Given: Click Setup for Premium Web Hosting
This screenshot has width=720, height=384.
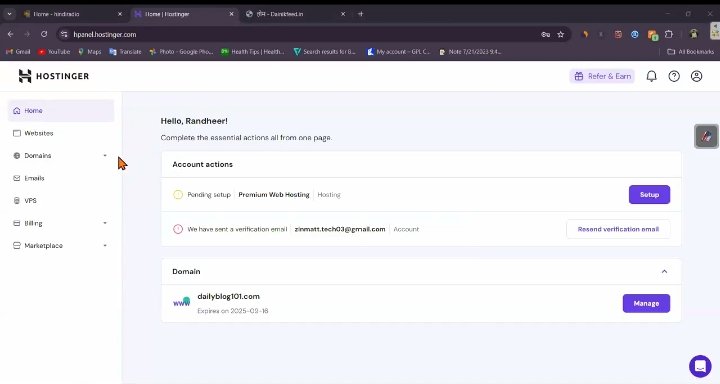Looking at the screenshot, I should click(649, 195).
